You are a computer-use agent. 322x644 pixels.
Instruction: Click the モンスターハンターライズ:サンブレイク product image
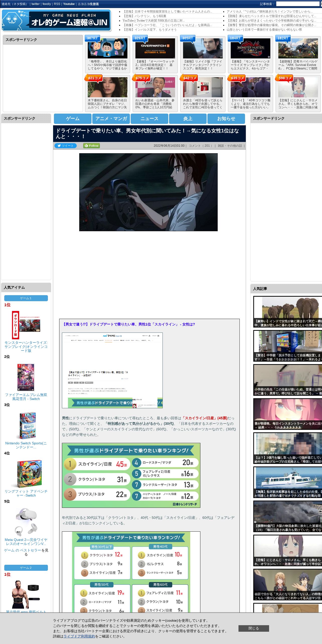tap(26, 325)
